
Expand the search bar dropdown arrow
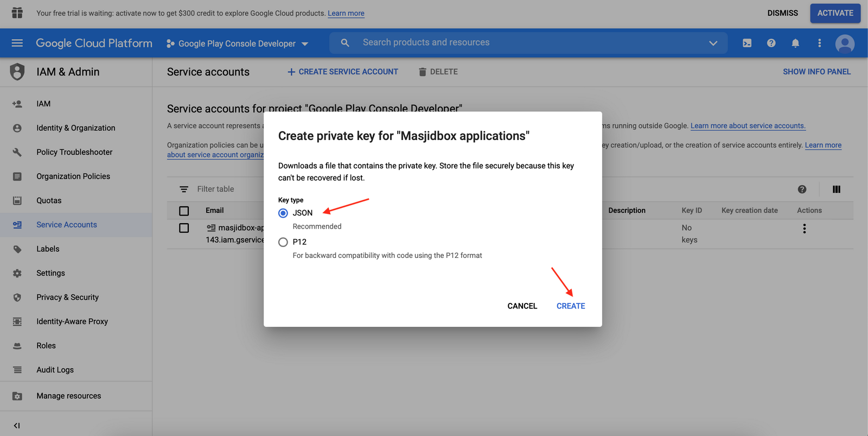(x=713, y=43)
